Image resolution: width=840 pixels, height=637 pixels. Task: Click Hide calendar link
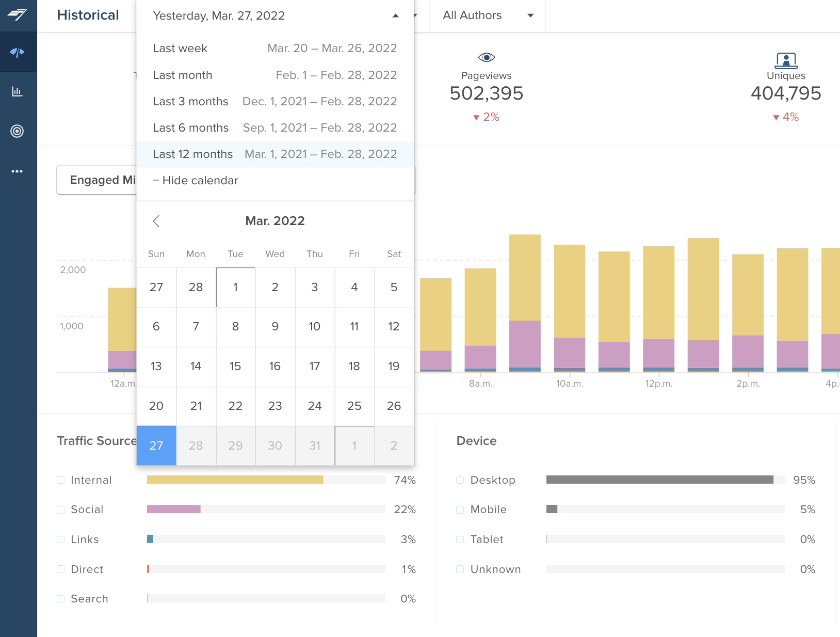[196, 181]
